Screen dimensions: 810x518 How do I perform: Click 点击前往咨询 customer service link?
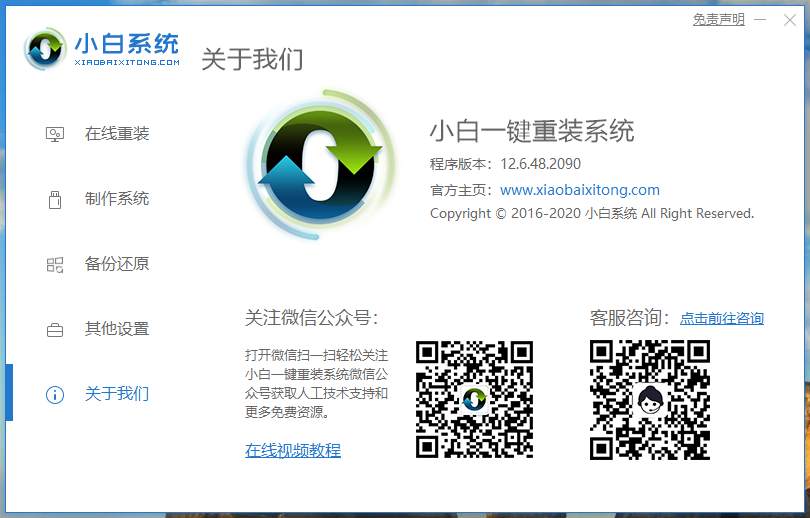click(x=722, y=318)
